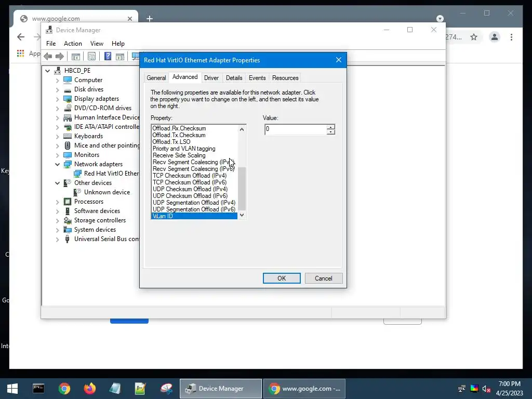Click the blue Help question mark toolbar icon
This screenshot has width=532, height=399.
coord(108,56)
